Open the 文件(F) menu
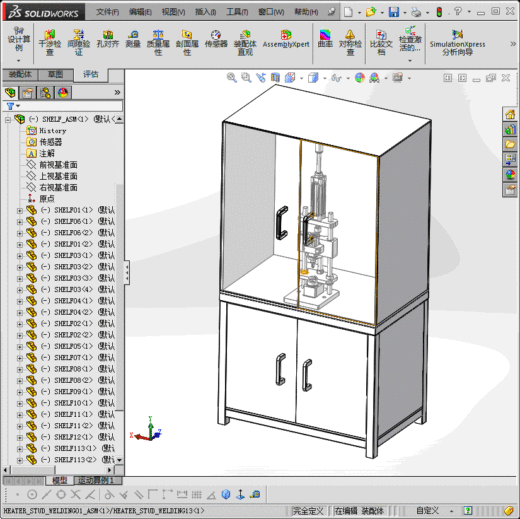Viewport: 520px width, 519px height. pos(107,12)
